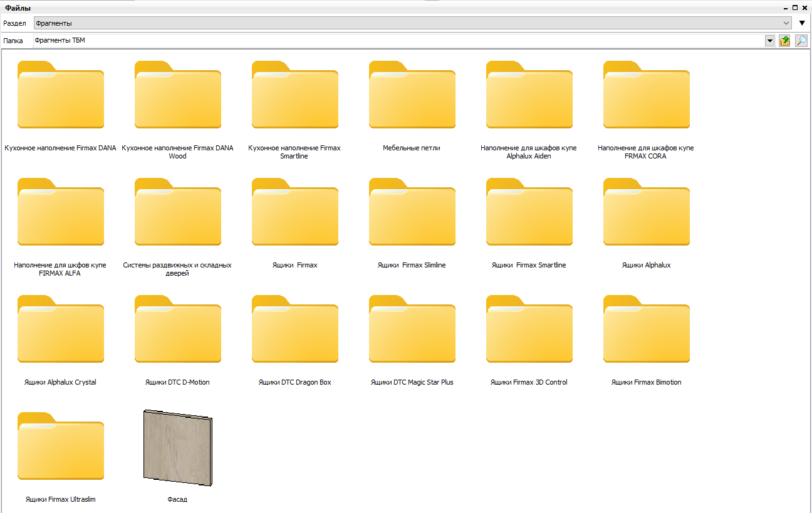Open the 'Кухонное наполнение Firmax DANA Wood' folder
Viewport: 812px width, 513px height.
(178, 95)
